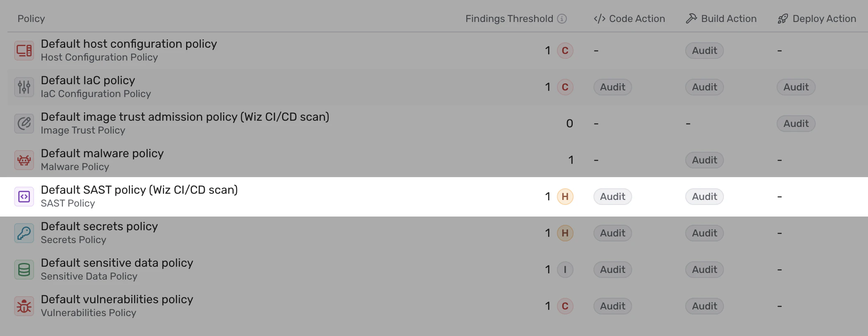Image resolution: width=868 pixels, height=336 pixels.
Task: Click Deploy Action Audit badge for image trust
Action: (796, 124)
